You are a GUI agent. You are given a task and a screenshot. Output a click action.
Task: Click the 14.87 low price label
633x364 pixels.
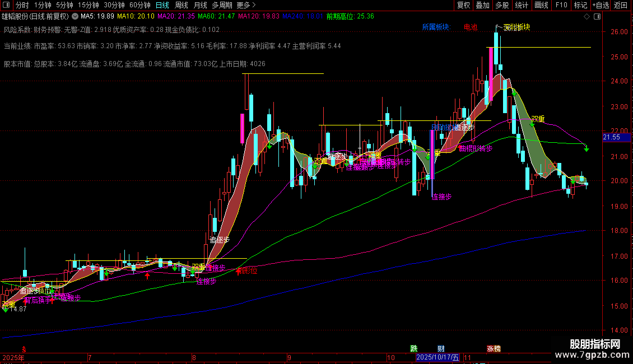tap(18, 309)
